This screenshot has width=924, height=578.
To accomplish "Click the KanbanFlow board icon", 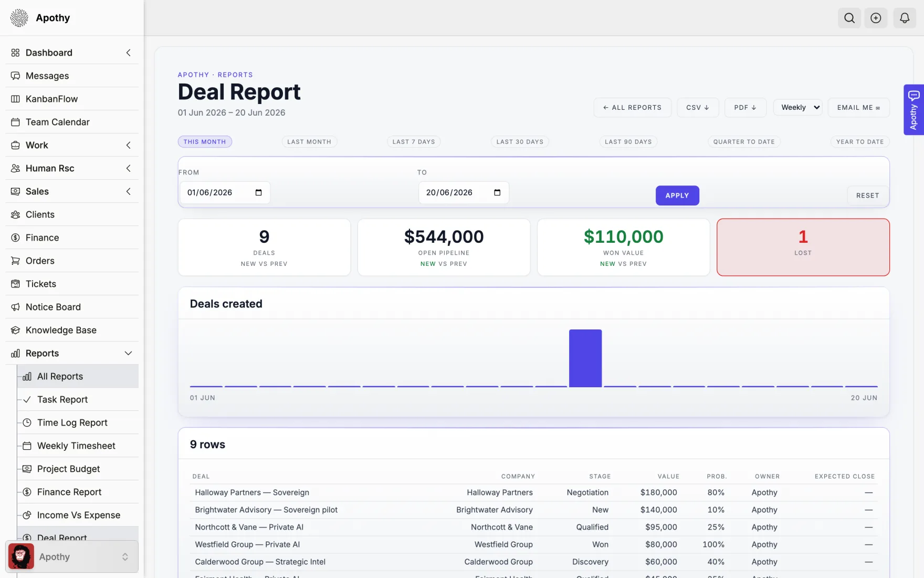I will (15, 99).
